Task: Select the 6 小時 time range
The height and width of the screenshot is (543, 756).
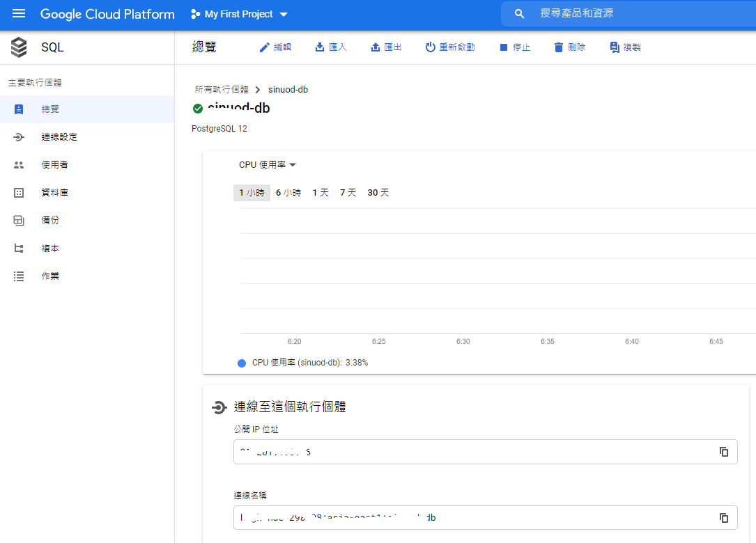Action: pos(288,193)
